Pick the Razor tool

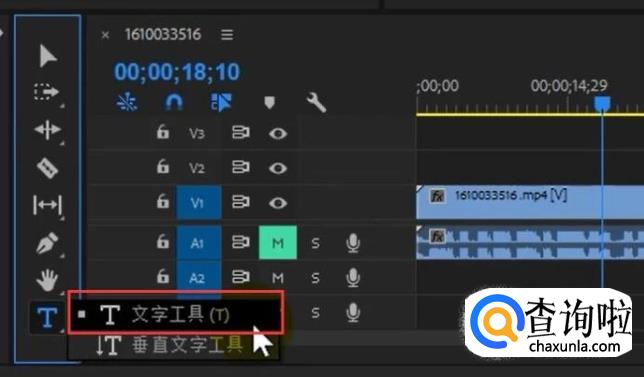point(48,168)
